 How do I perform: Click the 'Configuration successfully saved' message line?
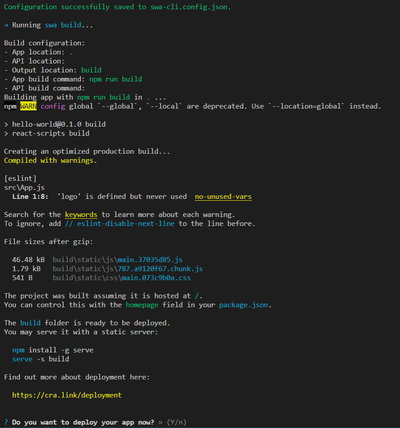pyautogui.click(x=117, y=7)
